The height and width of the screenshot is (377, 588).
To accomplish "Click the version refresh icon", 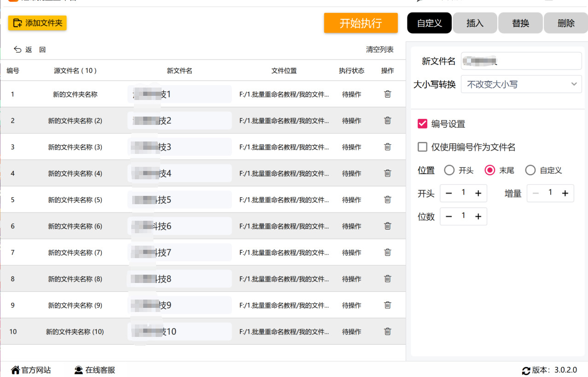I will pos(526,371).
